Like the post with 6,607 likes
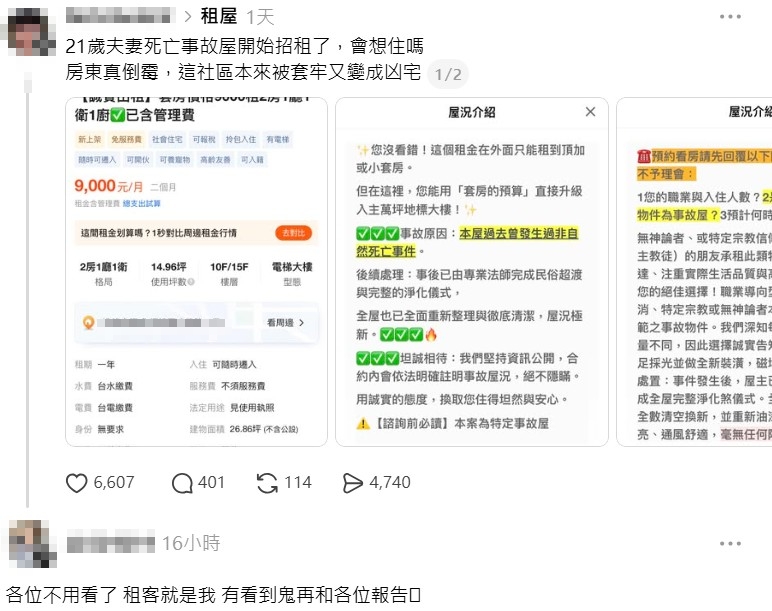The height and width of the screenshot is (611, 772). click(x=76, y=483)
